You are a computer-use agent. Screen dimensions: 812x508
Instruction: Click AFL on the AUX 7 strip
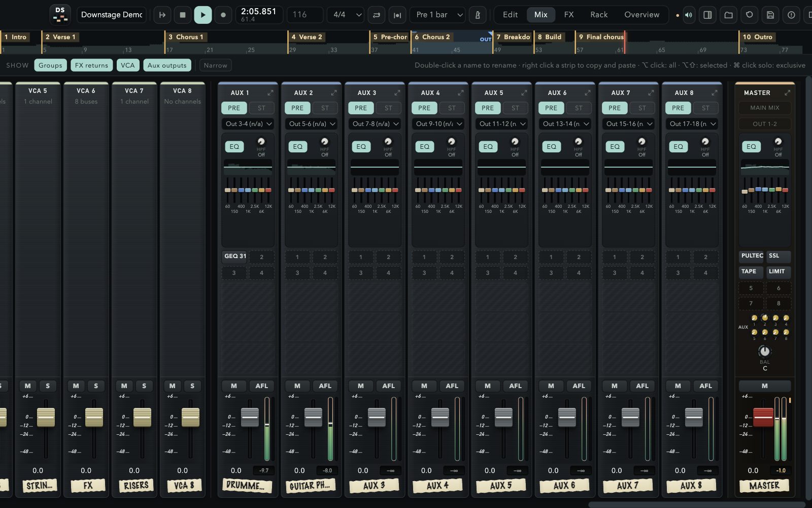pos(642,386)
